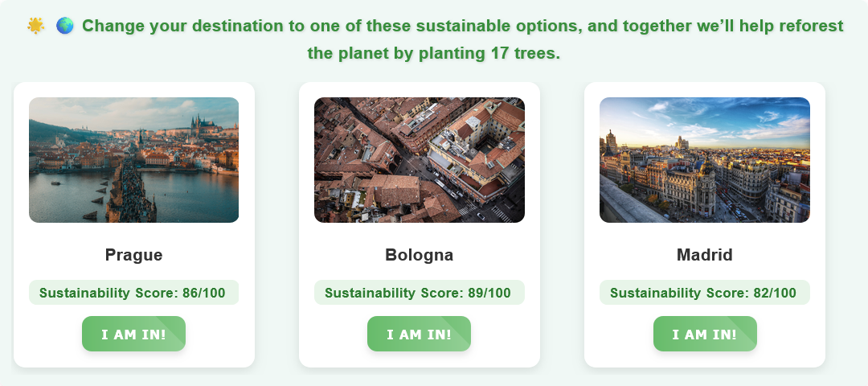The height and width of the screenshot is (386, 868).
Task: Select the Sustainability Score 82/100 badge
Action: (x=704, y=293)
